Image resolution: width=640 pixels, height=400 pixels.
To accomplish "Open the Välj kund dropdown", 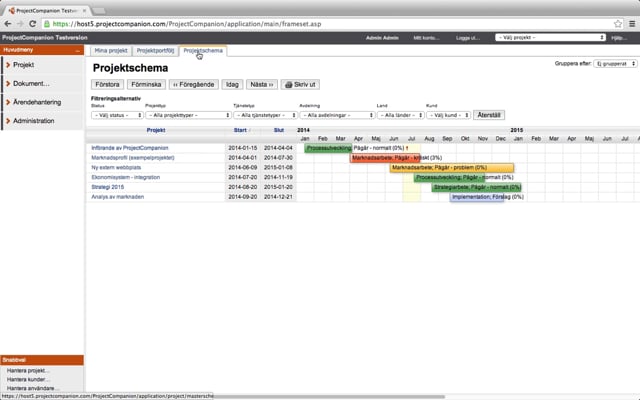I will tap(449, 116).
